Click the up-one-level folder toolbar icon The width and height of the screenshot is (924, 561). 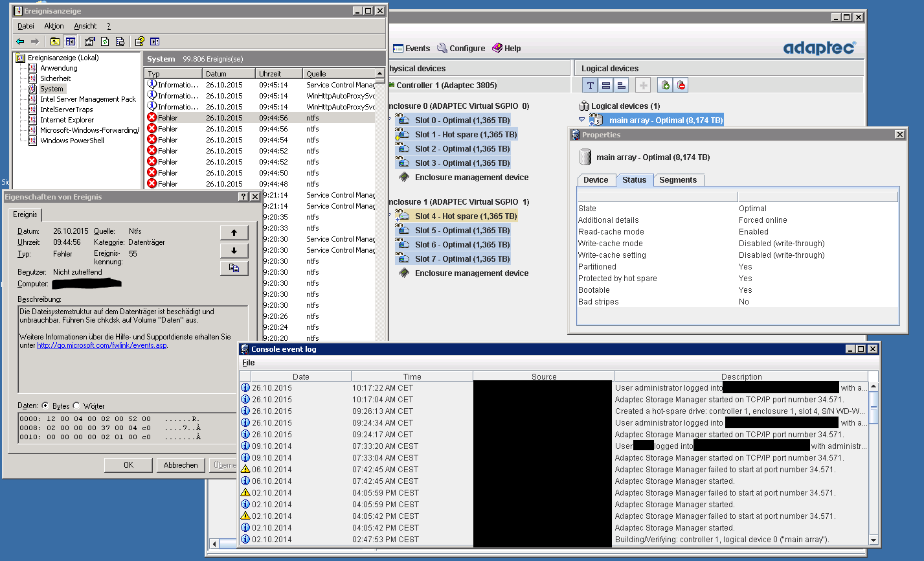click(55, 41)
